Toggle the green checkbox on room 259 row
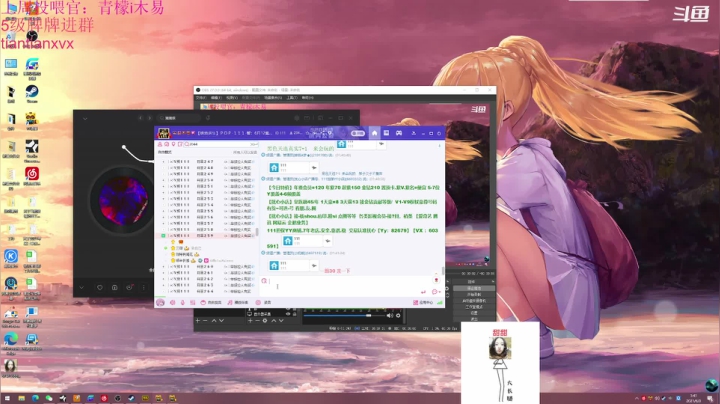Viewport: 720px width, 404px height. point(163,236)
